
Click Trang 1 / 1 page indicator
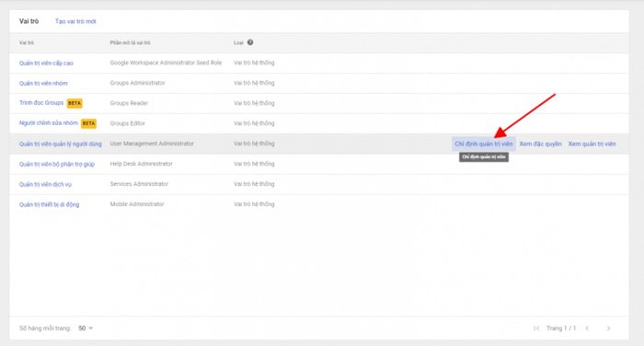(x=561, y=328)
